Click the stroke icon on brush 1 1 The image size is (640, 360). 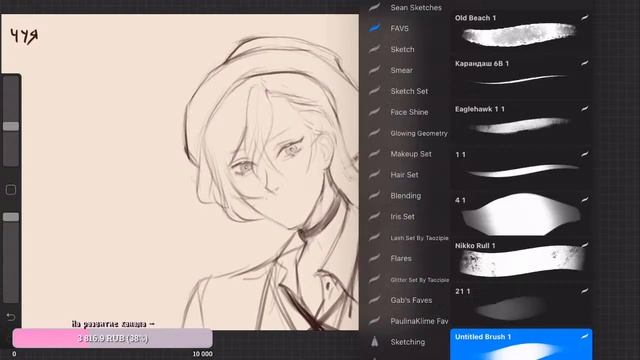584,154
